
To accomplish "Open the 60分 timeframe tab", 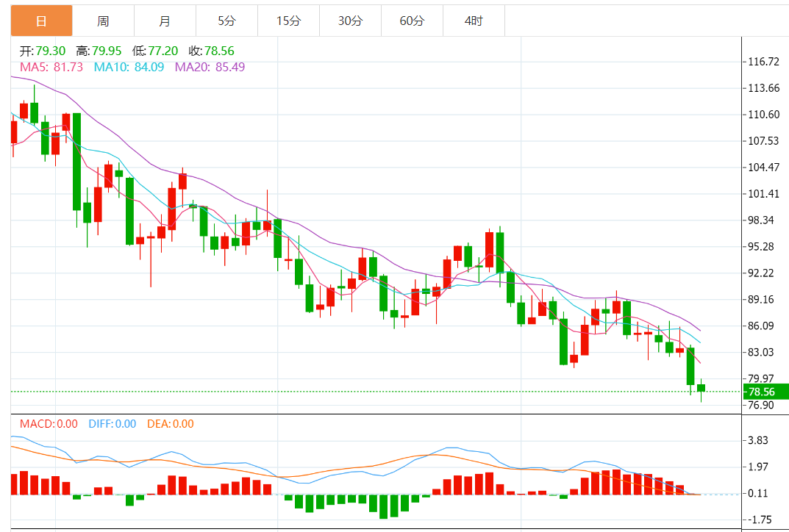I will coord(412,21).
